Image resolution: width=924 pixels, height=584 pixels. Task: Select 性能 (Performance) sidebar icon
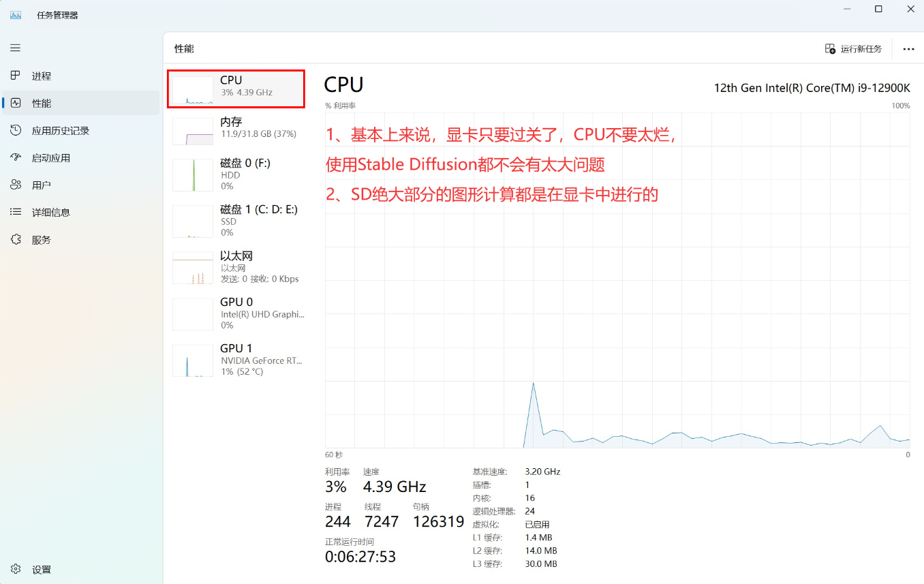16,103
